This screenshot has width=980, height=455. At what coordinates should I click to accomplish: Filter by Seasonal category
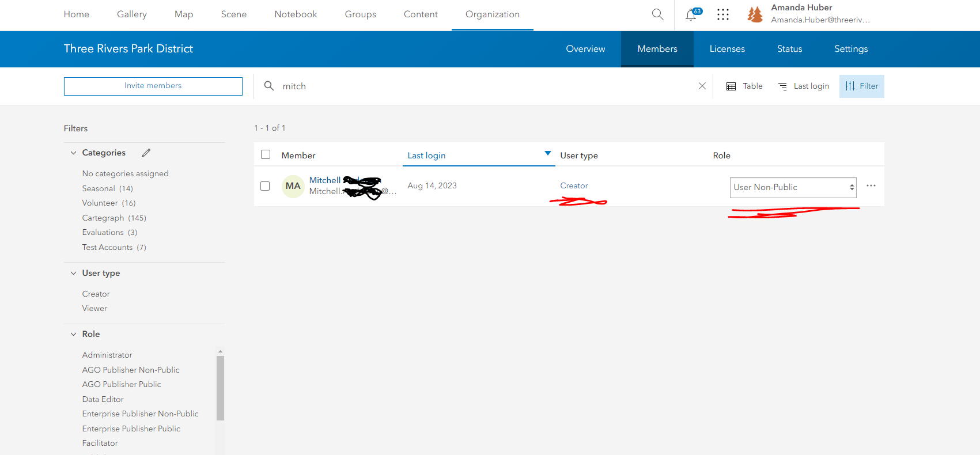pyautogui.click(x=108, y=188)
